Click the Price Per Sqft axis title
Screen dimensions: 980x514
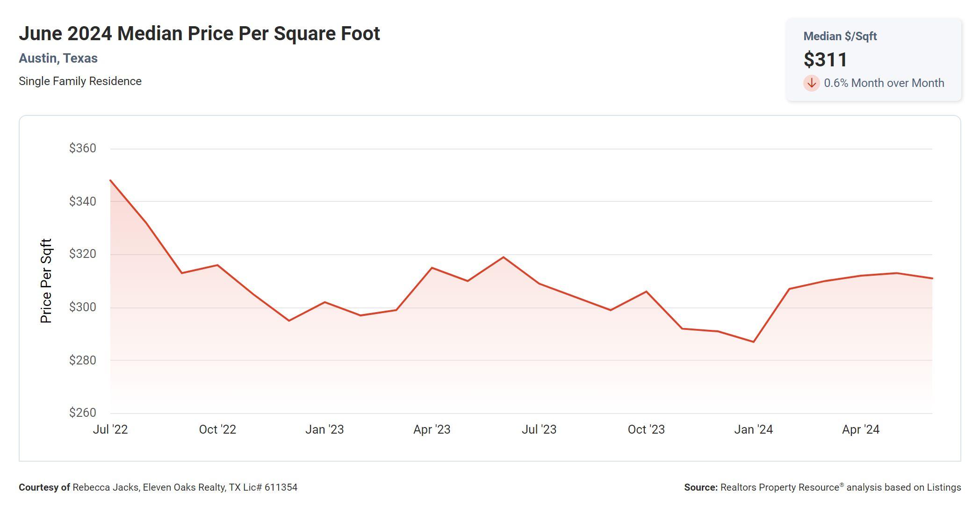point(46,281)
